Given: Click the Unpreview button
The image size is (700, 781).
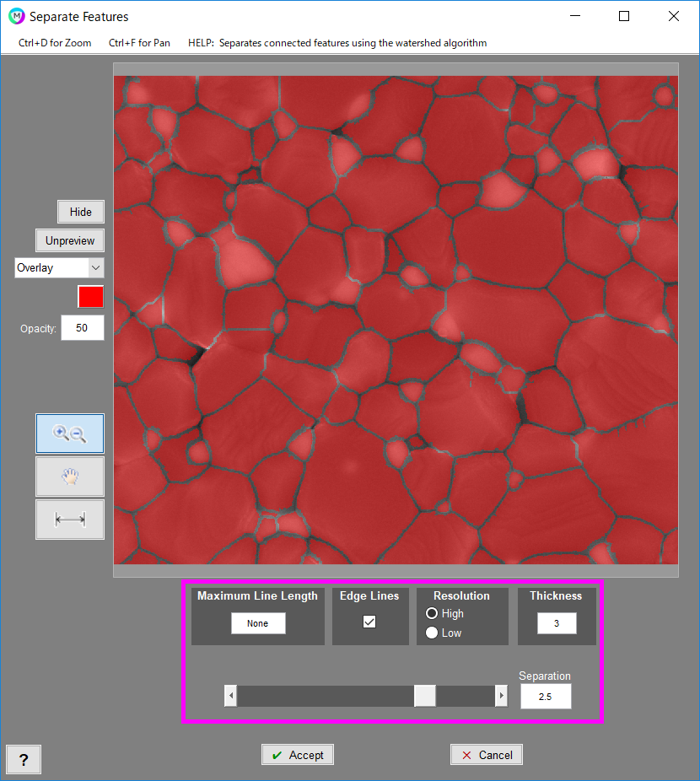Looking at the screenshot, I should tap(70, 240).
